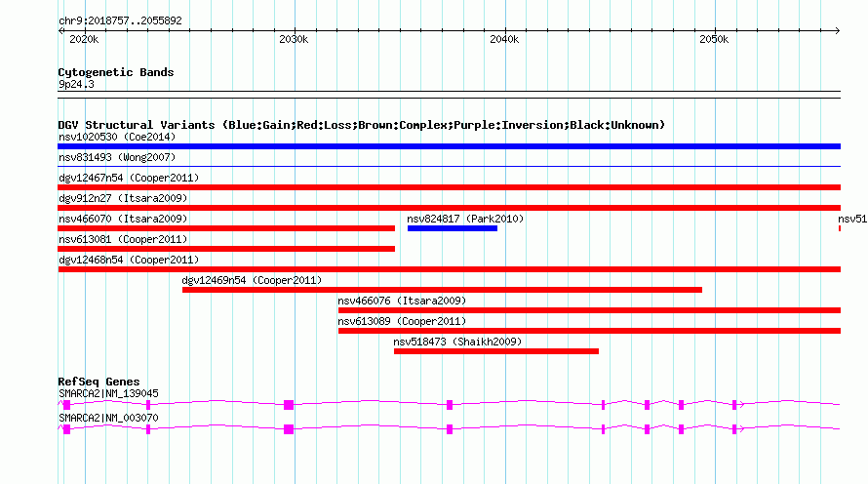Image resolution: width=868 pixels, height=484 pixels.
Task: Select the red dgv12467n54 loss bar
Action: [449, 187]
